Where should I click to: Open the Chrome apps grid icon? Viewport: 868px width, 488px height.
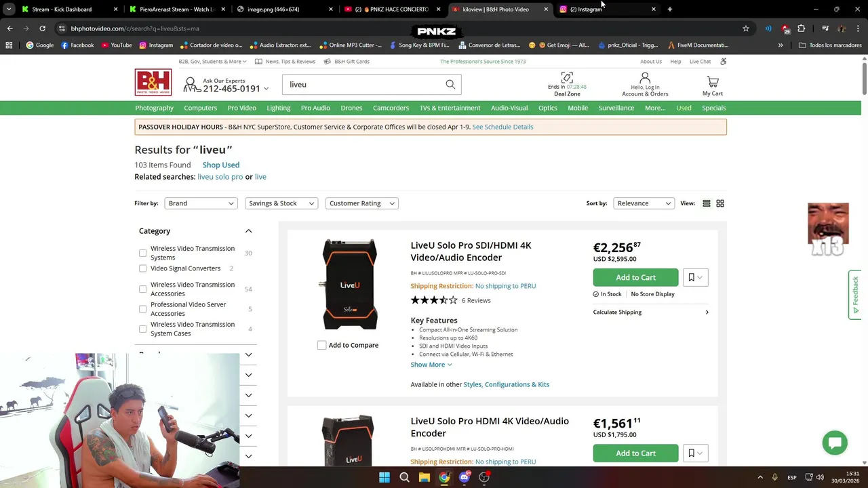pyautogui.click(x=9, y=45)
